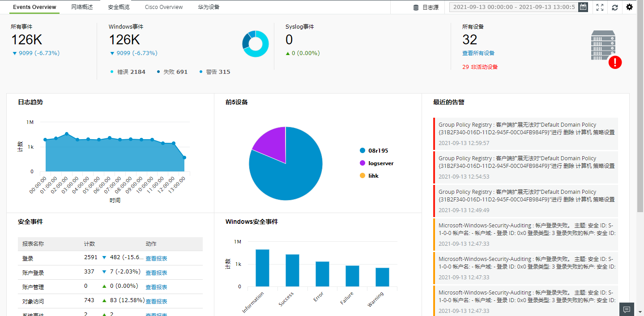This screenshot has width=644, height=316.
Task: Open dashboard settings gear icon
Action: 630,7
